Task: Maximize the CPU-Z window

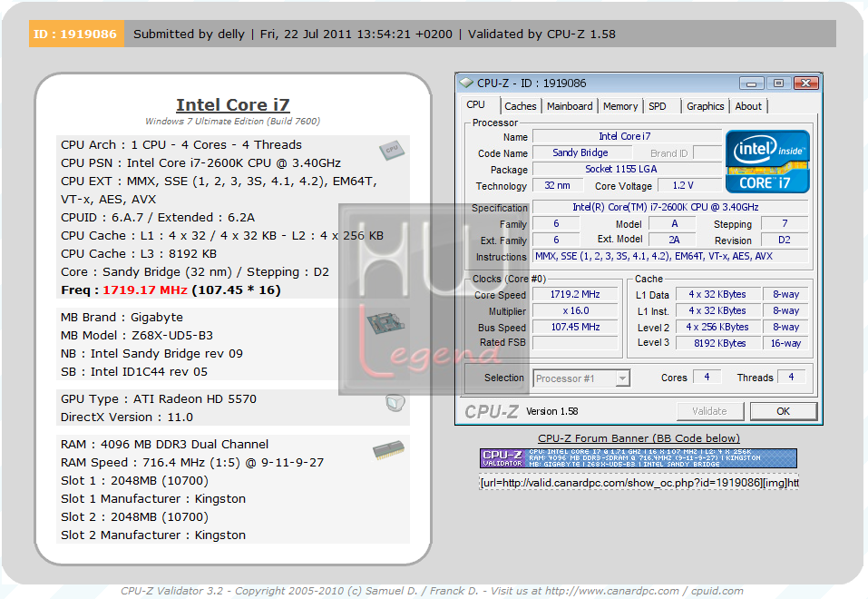Action: 778,83
